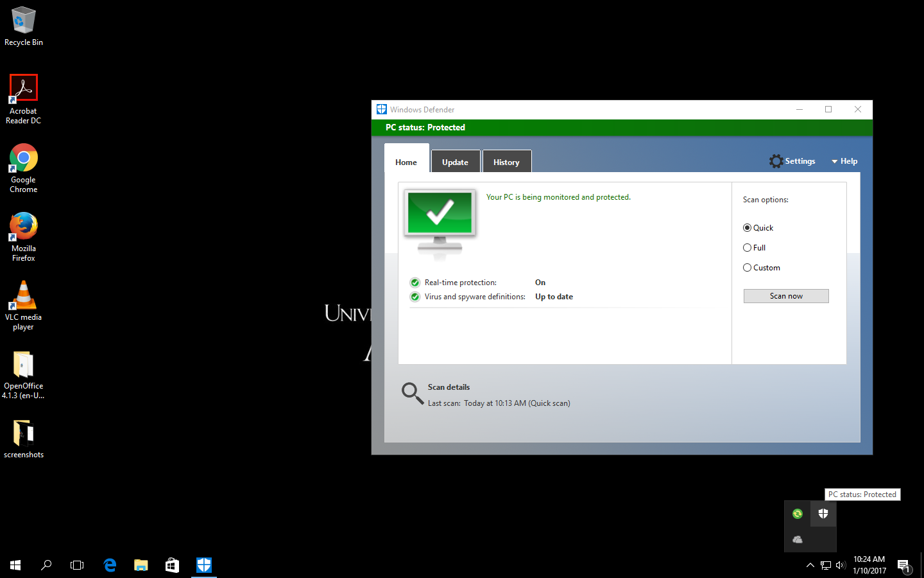Open Task View on the taskbar
Screen dimensions: 924x578
77,565
